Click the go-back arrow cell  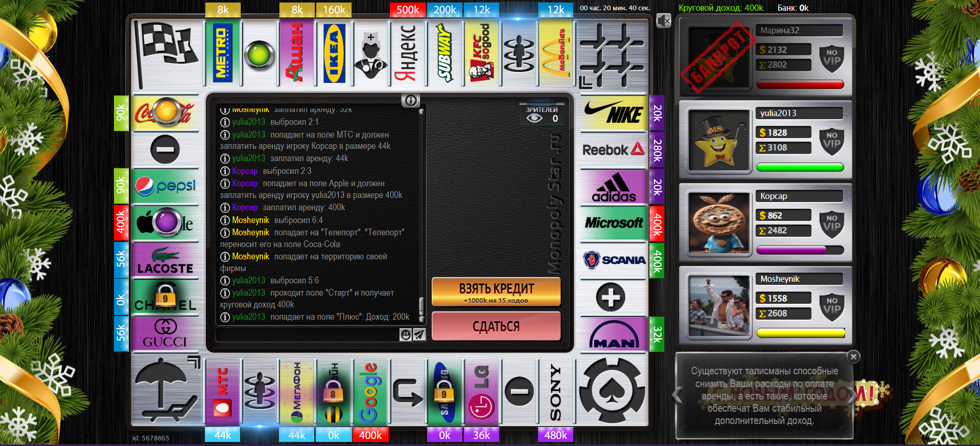408,392
